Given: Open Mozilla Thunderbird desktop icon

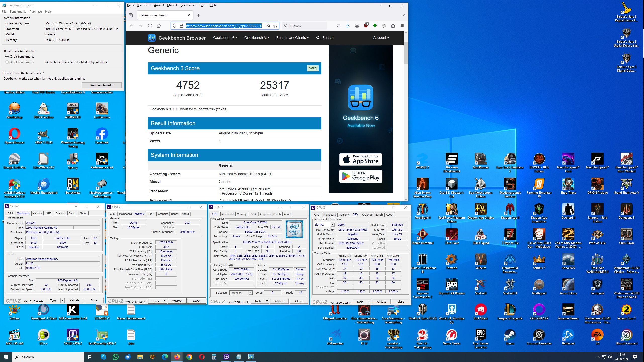Looking at the screenshot, I should (x=44, y=186).
